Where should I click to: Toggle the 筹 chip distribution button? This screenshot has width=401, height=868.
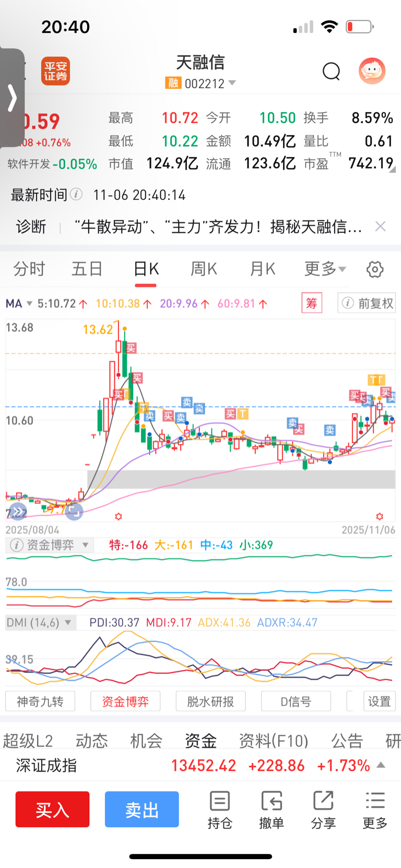pos(312,303)
